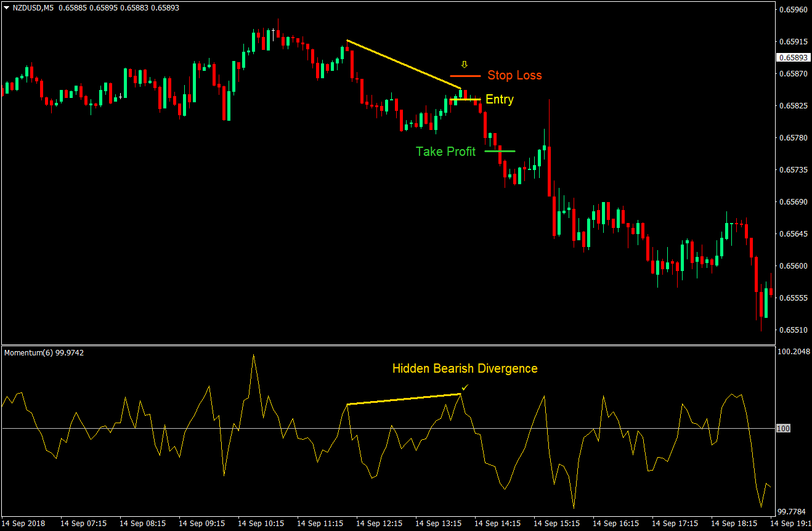Viewport: 812px width, 531px height.
Task: Select the yellow Entry line
Action: [x=466, y=99]
